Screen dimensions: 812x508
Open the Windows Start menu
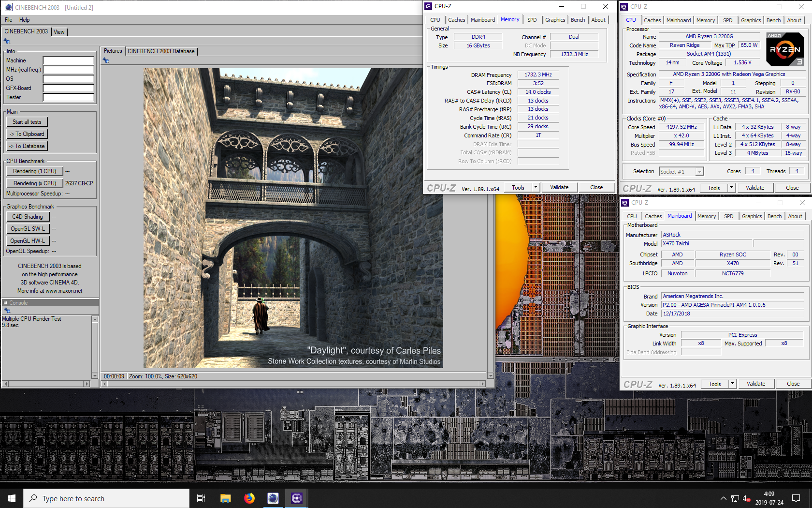(x=12, y=498)
